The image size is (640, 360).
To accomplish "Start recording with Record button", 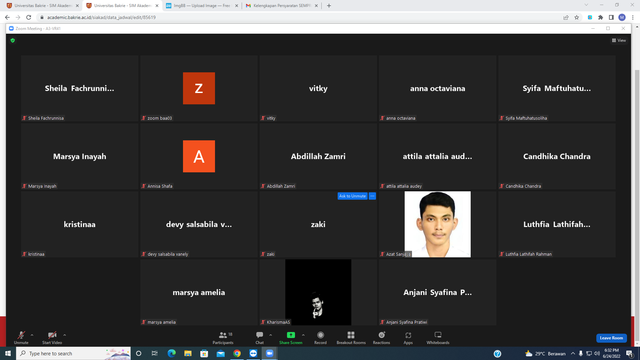I will [320, 338].
